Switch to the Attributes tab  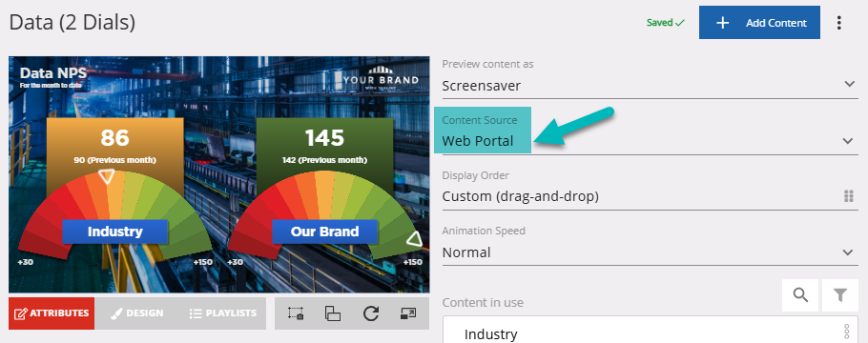pyautogui.click(x=52, y=313)
